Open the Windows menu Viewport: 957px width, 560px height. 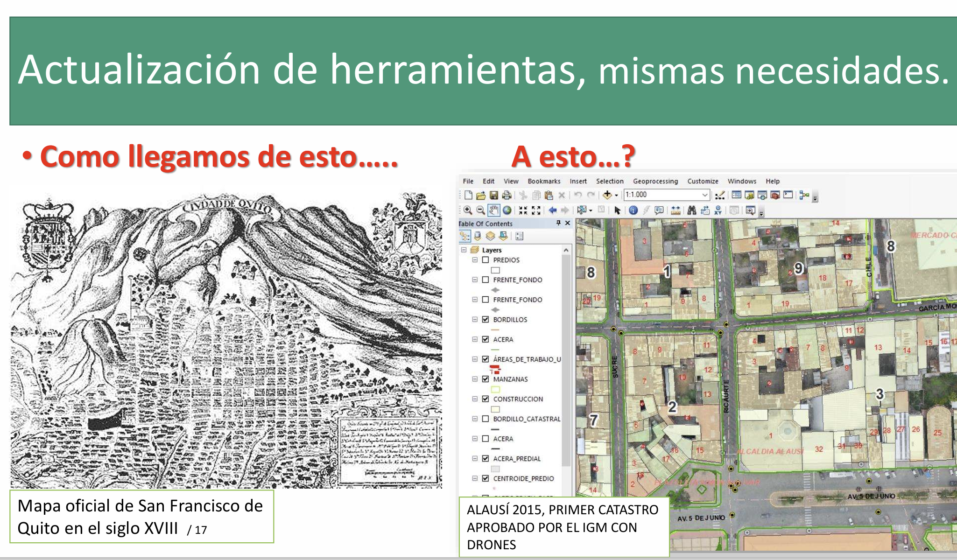pos(742,181)
